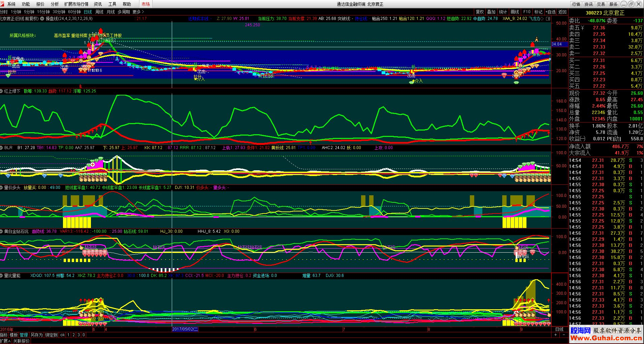Click the 绑定到 bind button
644x344 pixels.
click(51, 335)
